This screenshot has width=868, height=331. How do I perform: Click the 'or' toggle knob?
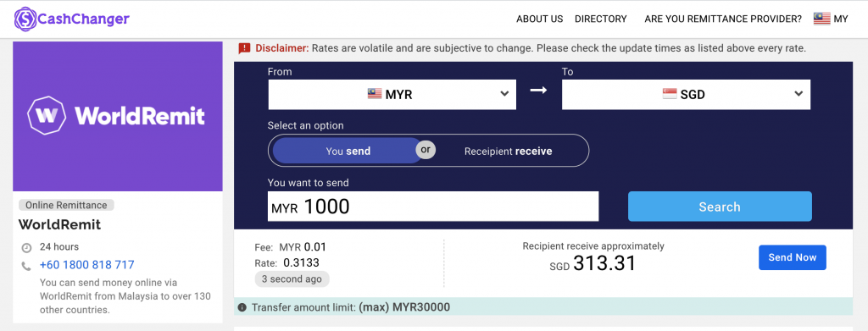tap(426, 149)
